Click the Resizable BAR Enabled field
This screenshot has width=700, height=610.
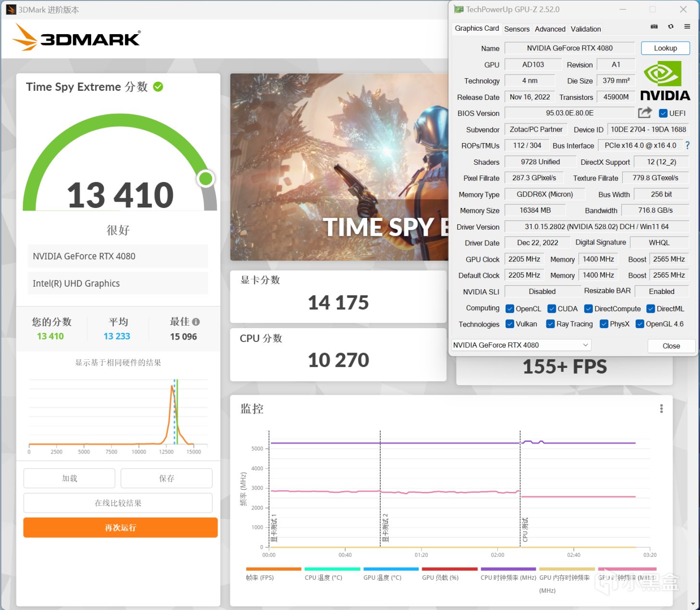tap(662, 292)
